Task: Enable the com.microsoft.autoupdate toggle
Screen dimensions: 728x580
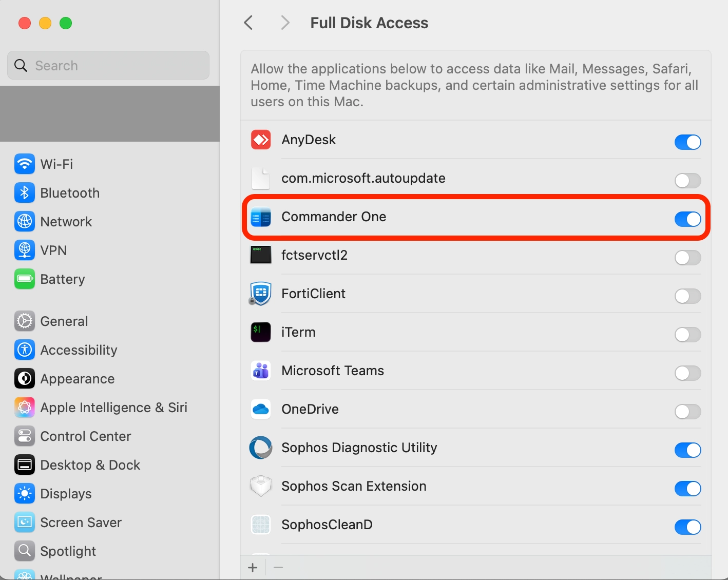Action: 687,181
